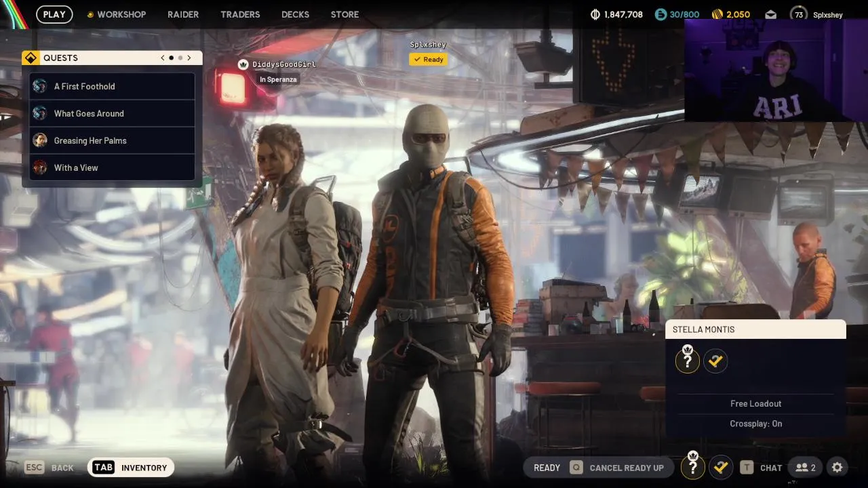This screenshot has width=868, height=488.
Task: Click the bottom bar party leader question icon
Action: tap(692, 466)
